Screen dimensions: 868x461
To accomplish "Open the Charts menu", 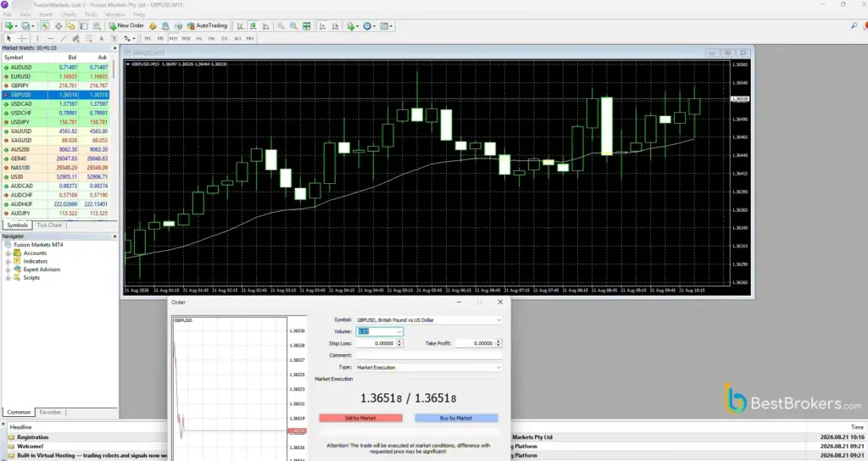I will click(68, 14).
